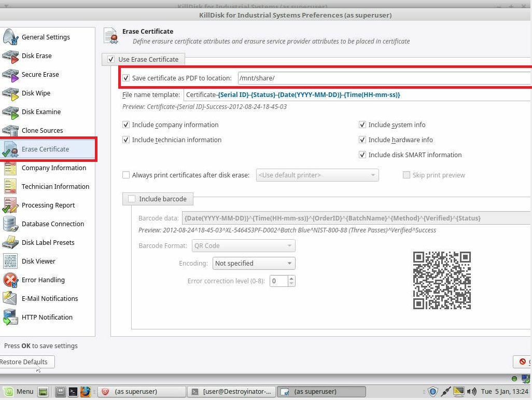Toggle Include hardware info checkbox
The width and height of the screenshot is (532, 400).
(362, 140)
